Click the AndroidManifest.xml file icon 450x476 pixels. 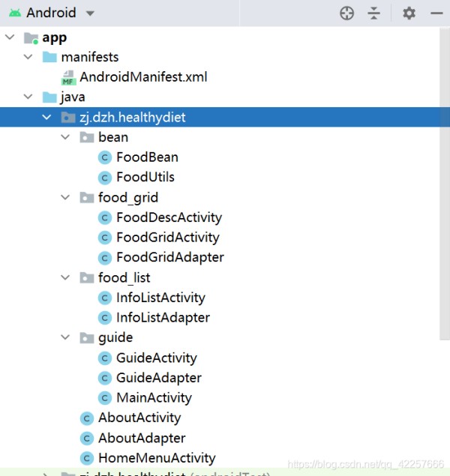tap(68, 78)
